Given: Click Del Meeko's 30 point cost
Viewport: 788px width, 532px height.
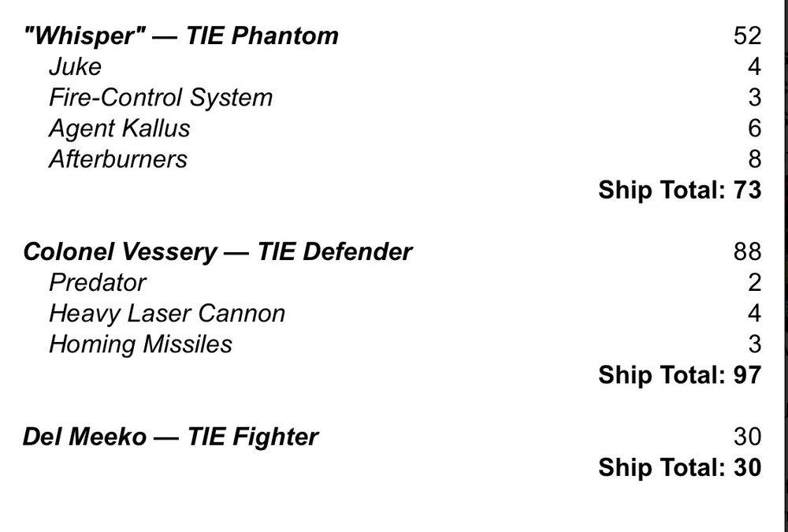Looking at the screenshot, I should tap(746, 437).
